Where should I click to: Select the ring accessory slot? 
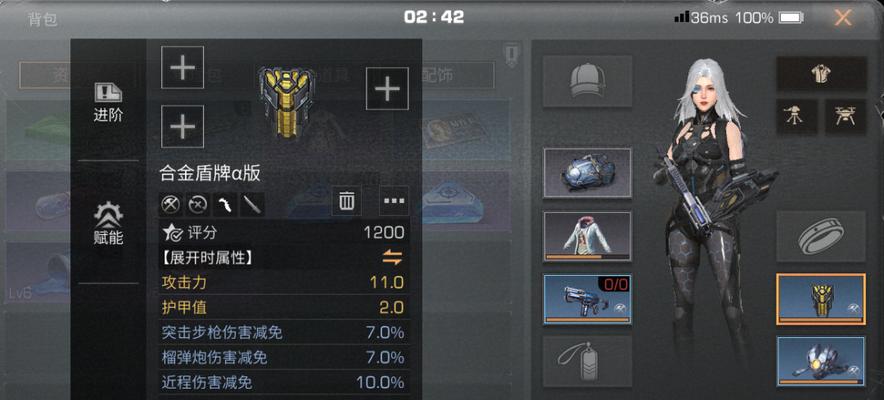coord(821,237)
